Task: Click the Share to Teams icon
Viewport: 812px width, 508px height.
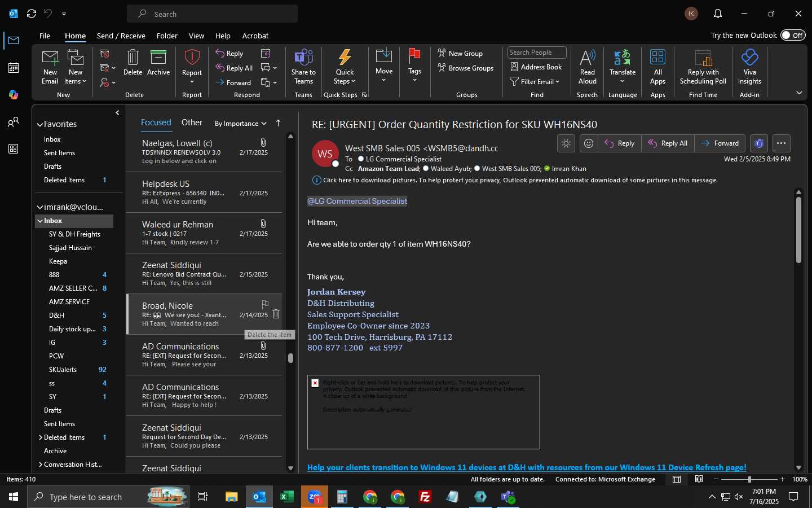Action: (303, 66)
